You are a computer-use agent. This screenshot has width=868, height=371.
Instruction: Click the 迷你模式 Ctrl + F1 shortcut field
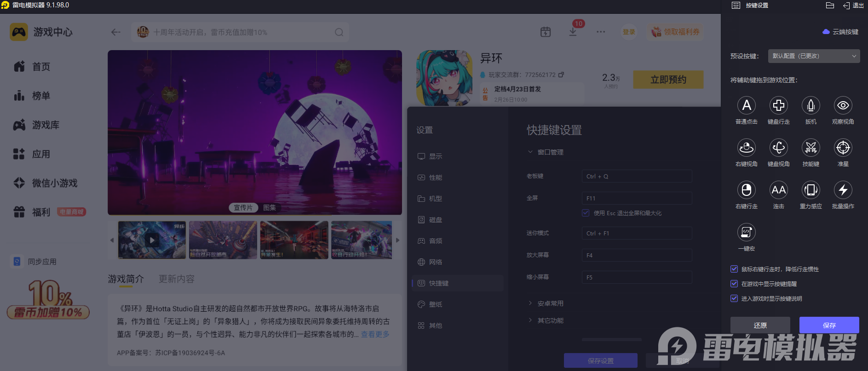pyautogui.click(x=637, y=233)
